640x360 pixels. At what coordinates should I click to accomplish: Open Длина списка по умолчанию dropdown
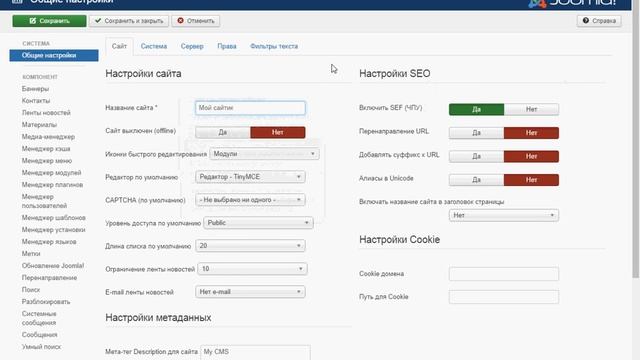click(250, 246)
